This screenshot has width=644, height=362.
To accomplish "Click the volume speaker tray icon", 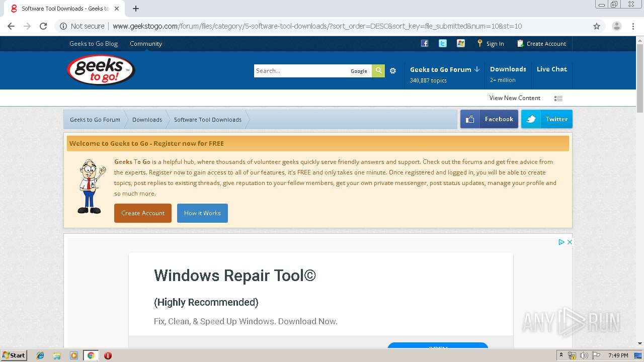I will 584,355.
